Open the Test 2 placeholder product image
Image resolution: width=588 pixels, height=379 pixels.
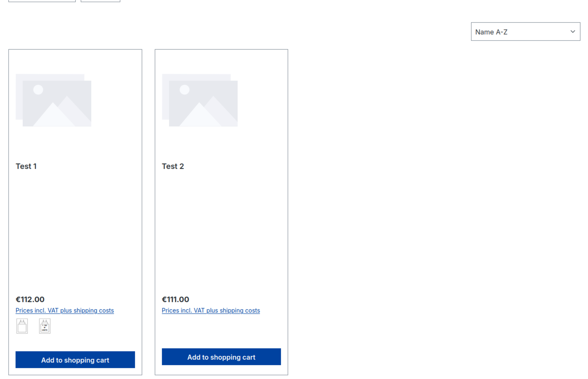(x=200, y=100)
